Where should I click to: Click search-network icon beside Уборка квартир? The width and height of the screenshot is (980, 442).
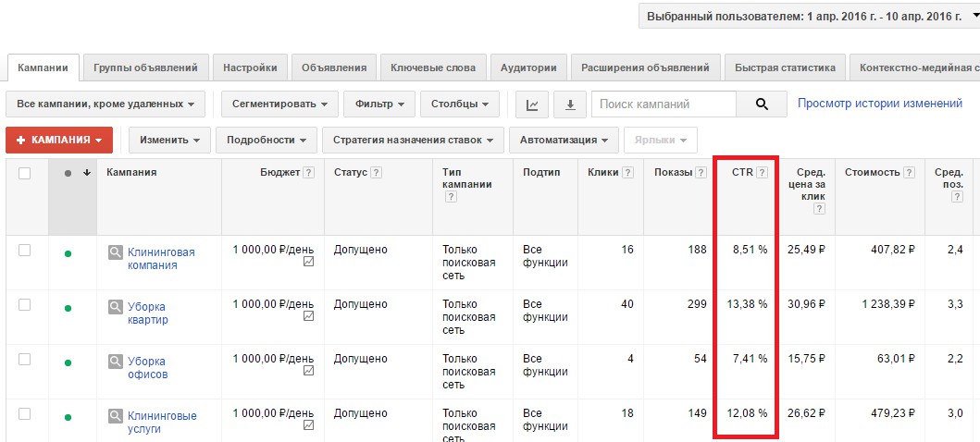(115, 306)
